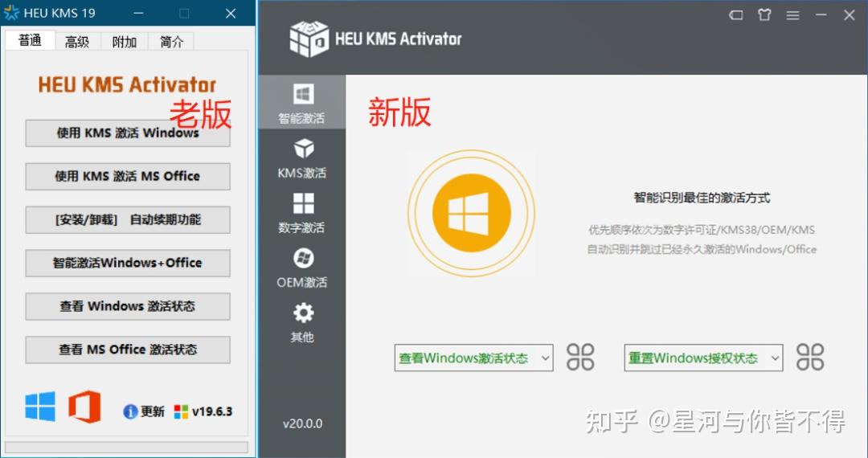Click [安装/卸载] 自动续期功能 button
The height and width of the screenshot is (458, 868).
[x=128, y=219]
